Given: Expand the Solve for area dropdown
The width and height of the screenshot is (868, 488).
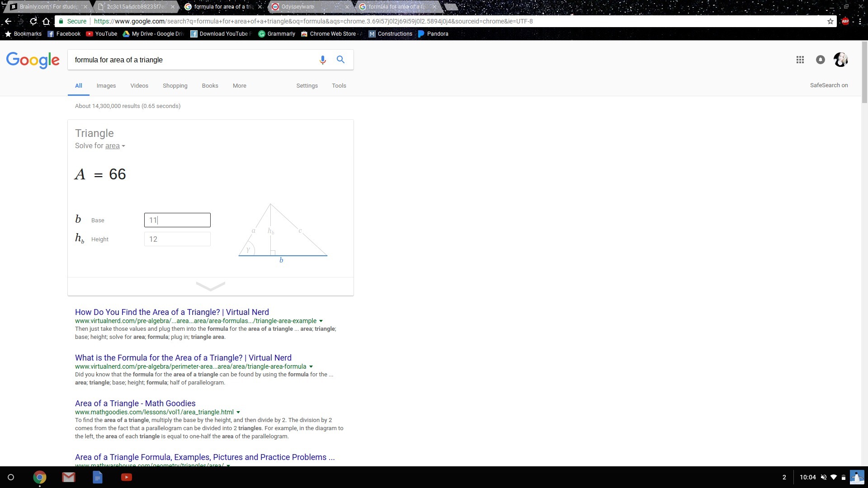Looking at the screenshot, I should point(123,146).
